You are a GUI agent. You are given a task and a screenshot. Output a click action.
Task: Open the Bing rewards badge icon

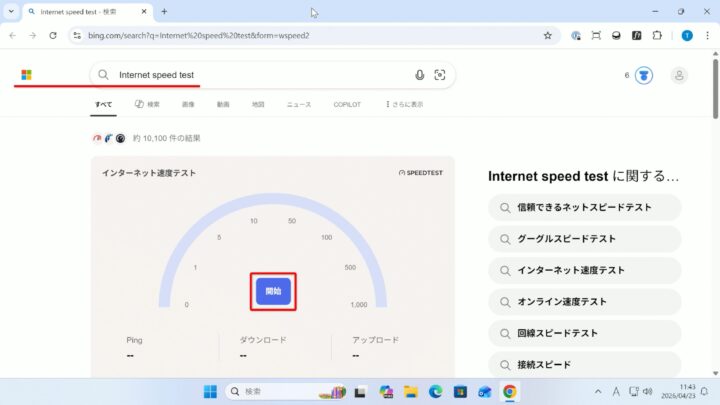(x=645, y=75)
